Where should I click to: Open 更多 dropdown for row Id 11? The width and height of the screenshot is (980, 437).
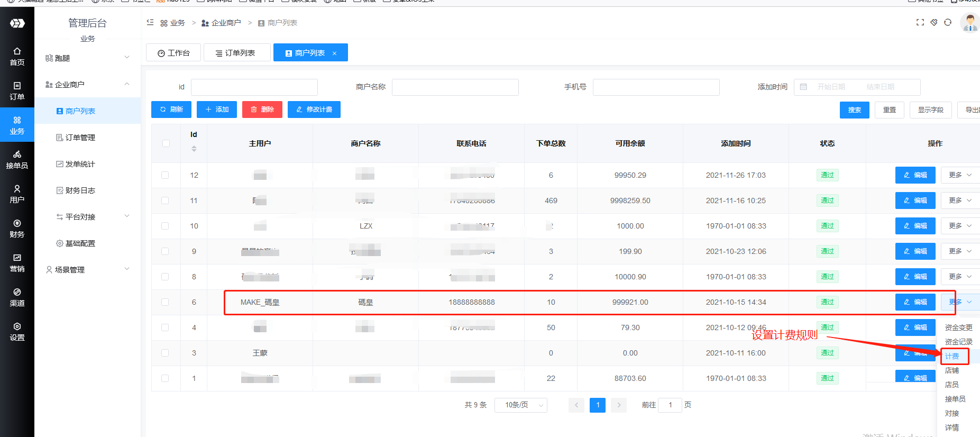[x=960, y=201]
